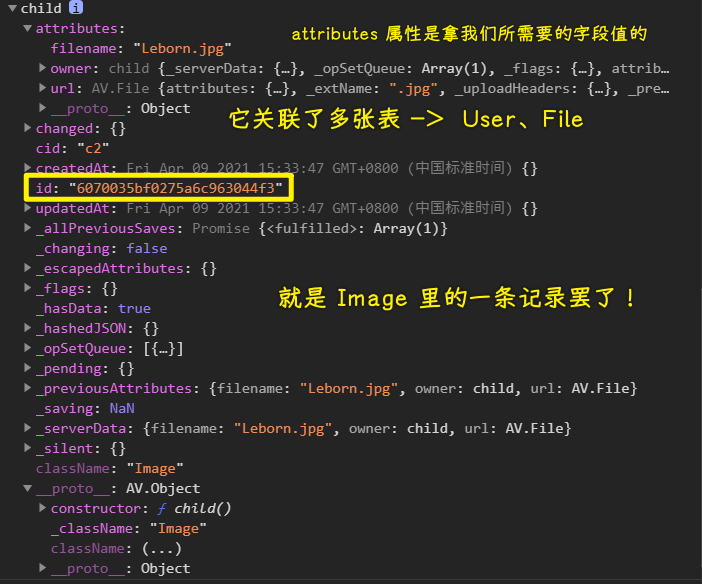The image size is (702, 584).
Task: Collapse the attributes property
Action: (28, 28)
